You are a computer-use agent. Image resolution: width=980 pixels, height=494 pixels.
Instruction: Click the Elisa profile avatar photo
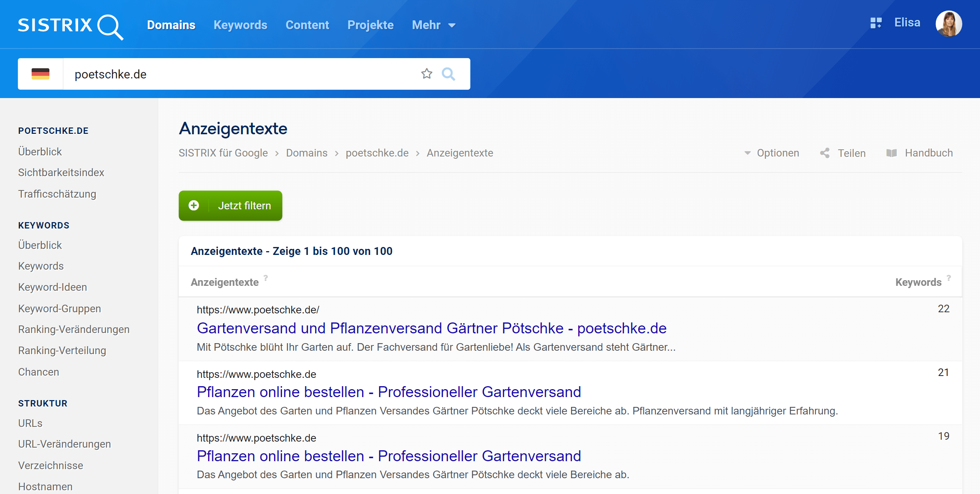click(948, 24)
